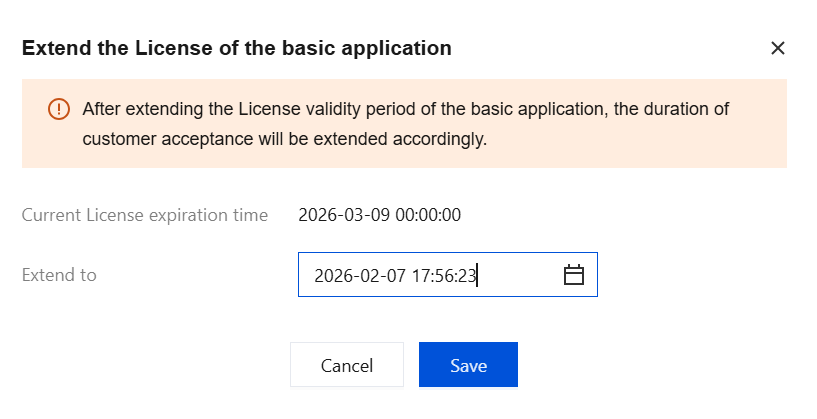Save the extended License date
This screenshot has height=419, width=817.
[x=468, y=365]
